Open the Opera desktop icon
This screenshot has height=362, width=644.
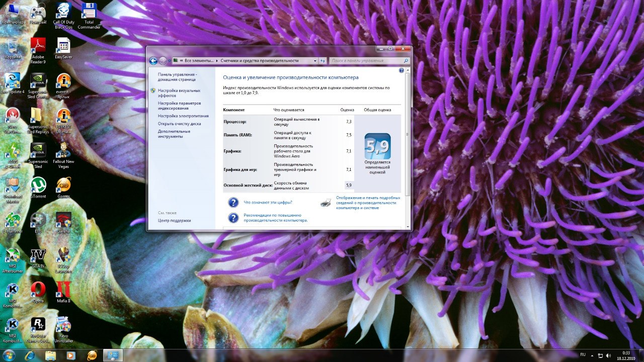(38, 289)
